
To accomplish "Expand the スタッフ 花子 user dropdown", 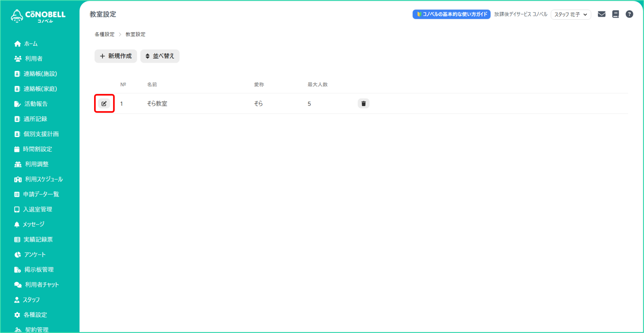I will (x=571, y=14).
